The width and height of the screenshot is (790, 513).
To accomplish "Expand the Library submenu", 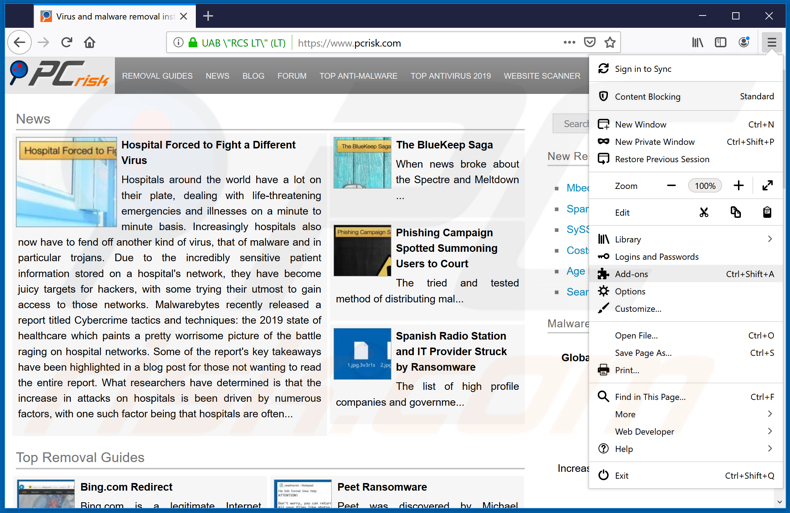I will [685, 239].
